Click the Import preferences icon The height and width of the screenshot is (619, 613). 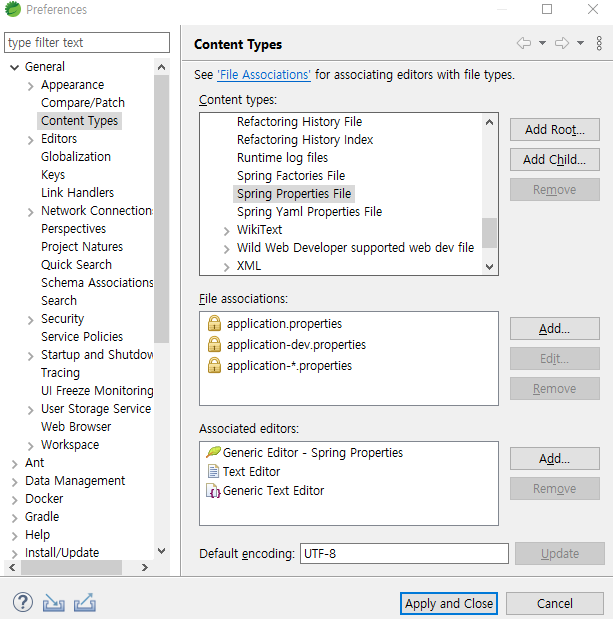click(x=54, y=603)
